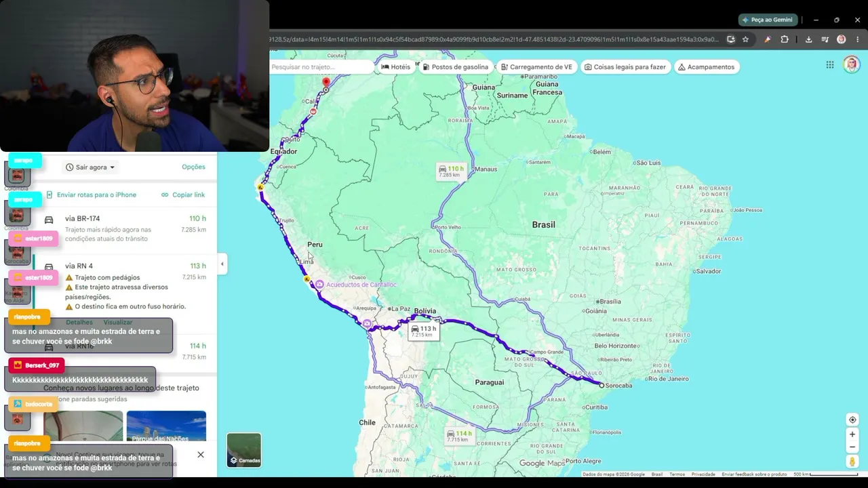Open the Chrome downloads icon
The width and height of the screenshot is (868, 488).
pos(808,39)
